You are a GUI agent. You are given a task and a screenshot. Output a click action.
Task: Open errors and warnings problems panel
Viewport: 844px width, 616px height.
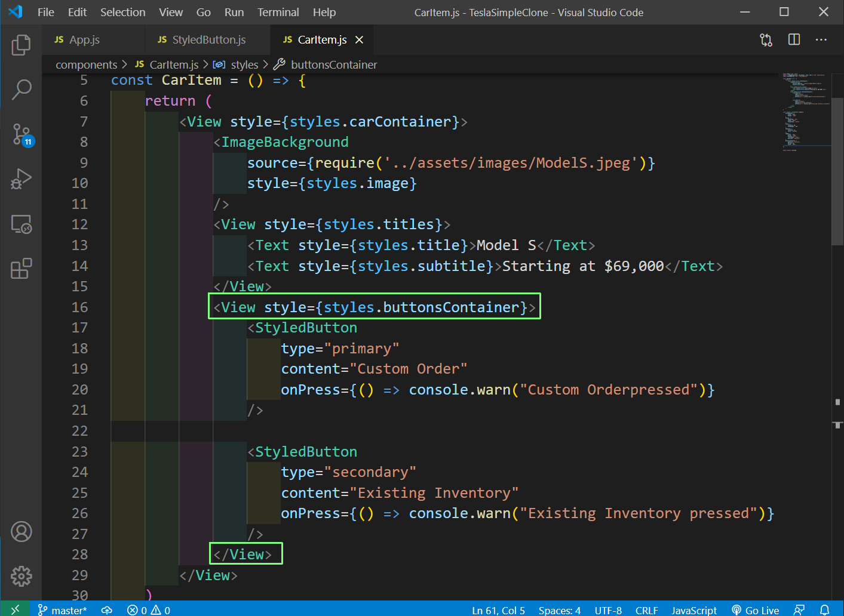pos(149,610)
